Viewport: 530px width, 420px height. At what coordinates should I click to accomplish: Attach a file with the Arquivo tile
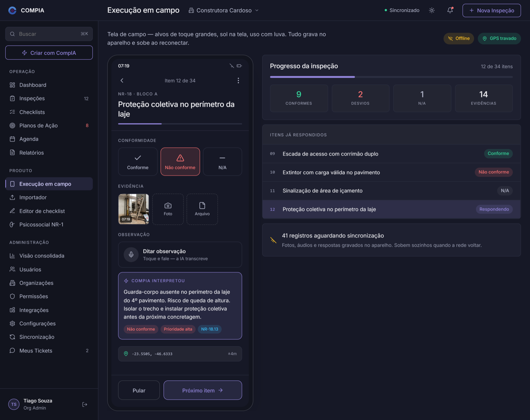[x=202, y=209]
